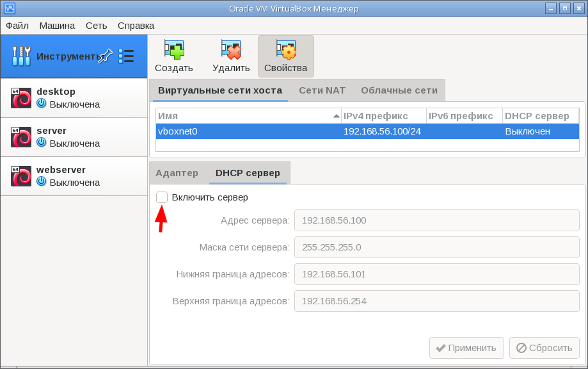The height and width of the screenshot is (369, 588).
Task: Click the Создать network toolbar icon
Action: click(173, 49)
